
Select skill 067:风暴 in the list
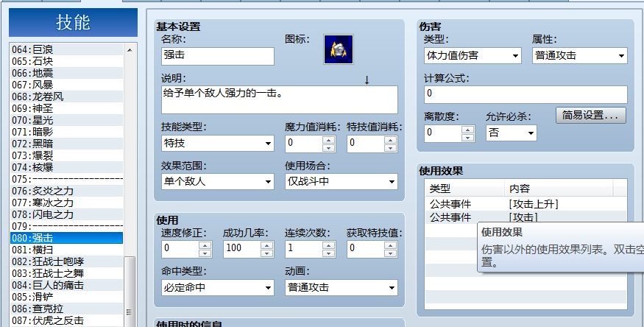click(x=66, y=85)
